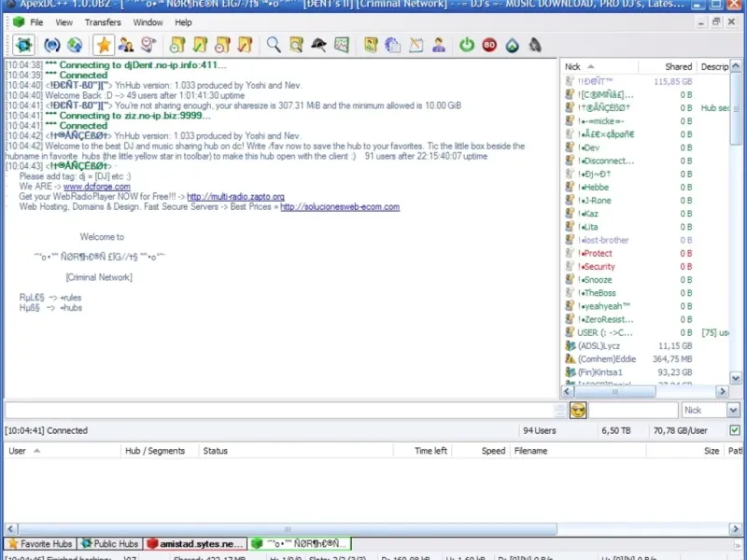747x560 pixels.
Task: Open Favorite Users toolbar icon
Action: pyautogui.click(x=126, y=45)
